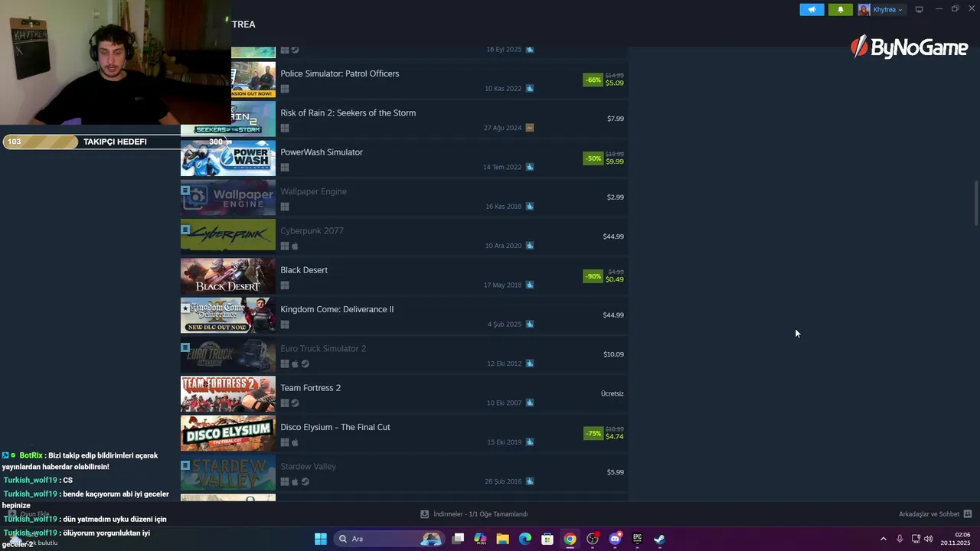
Task: Click the thumbs-up review icon for Black Desert
Action: (530, 285)
